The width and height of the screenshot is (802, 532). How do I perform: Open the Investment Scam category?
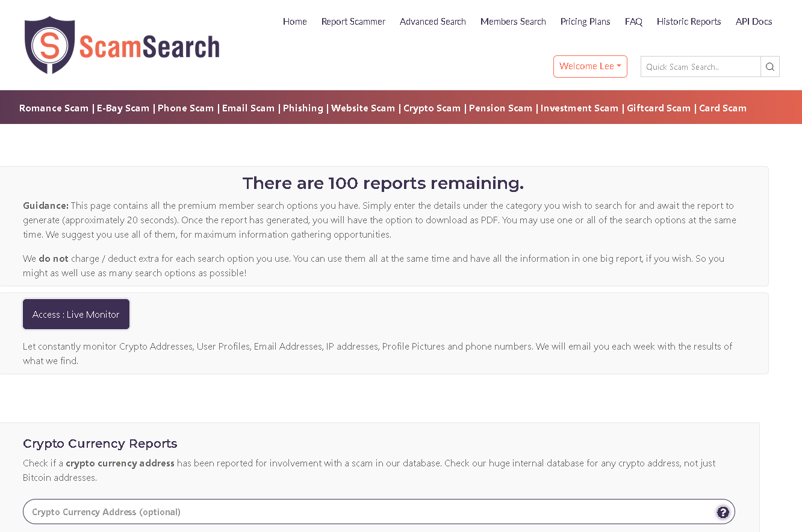point(579,108)
